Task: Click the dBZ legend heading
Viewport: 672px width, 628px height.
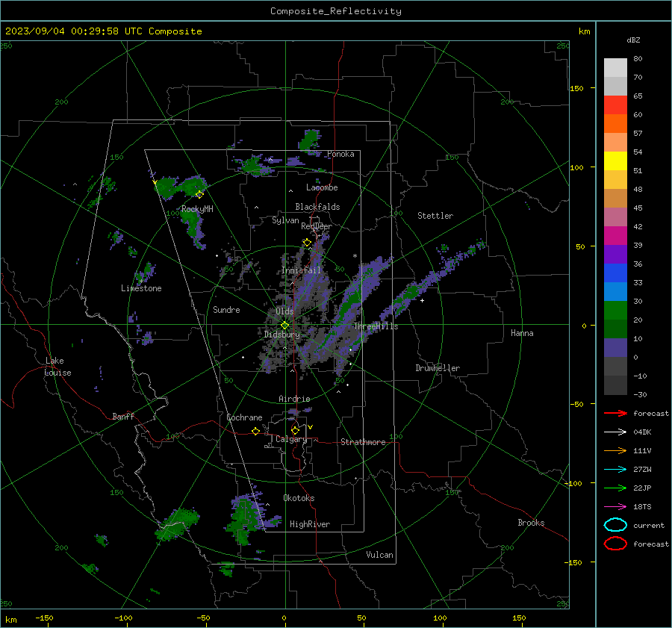Action: coord(633,40)
